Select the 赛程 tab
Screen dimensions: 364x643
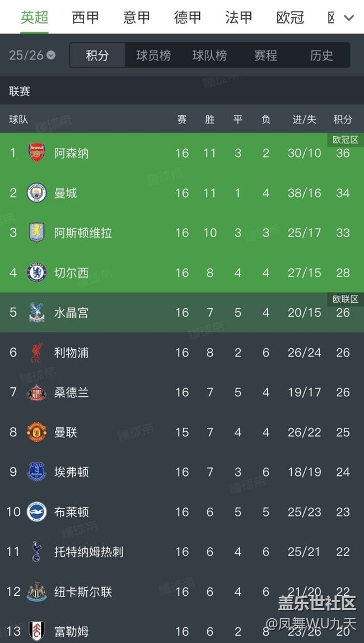point(265,55)
